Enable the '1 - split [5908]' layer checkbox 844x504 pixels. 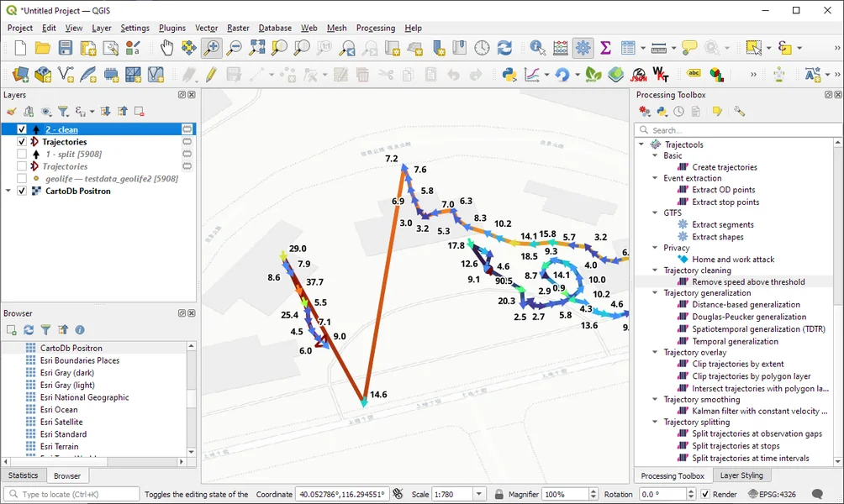tap(22, 154)
